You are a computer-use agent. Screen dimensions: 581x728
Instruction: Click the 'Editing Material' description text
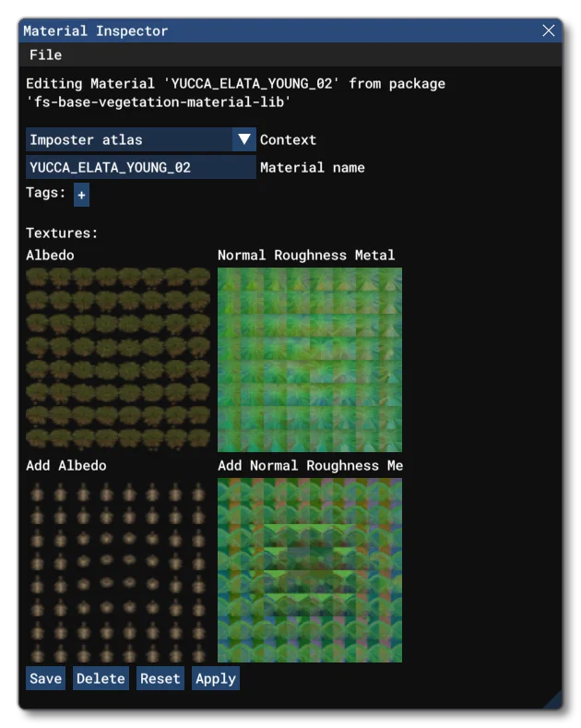(x=235, y=93)
